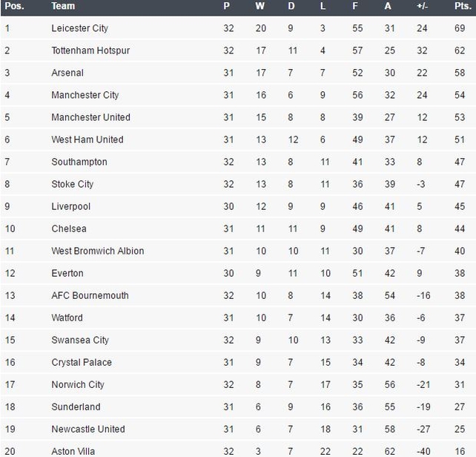Select the Southampton team name
Viewport: 476px width, 457px height.
79,162
